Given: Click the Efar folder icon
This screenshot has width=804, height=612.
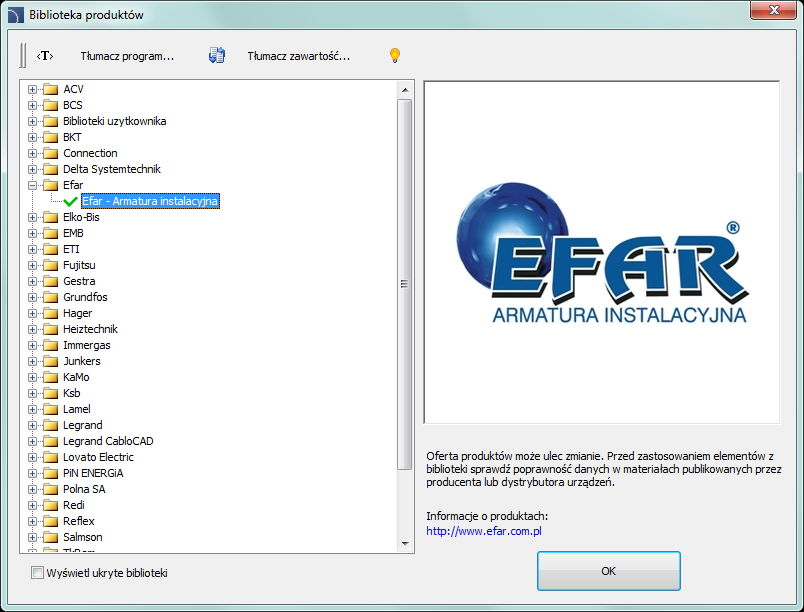Looking at the screenshot, I should pyautogui.click(x=50, y=185).
